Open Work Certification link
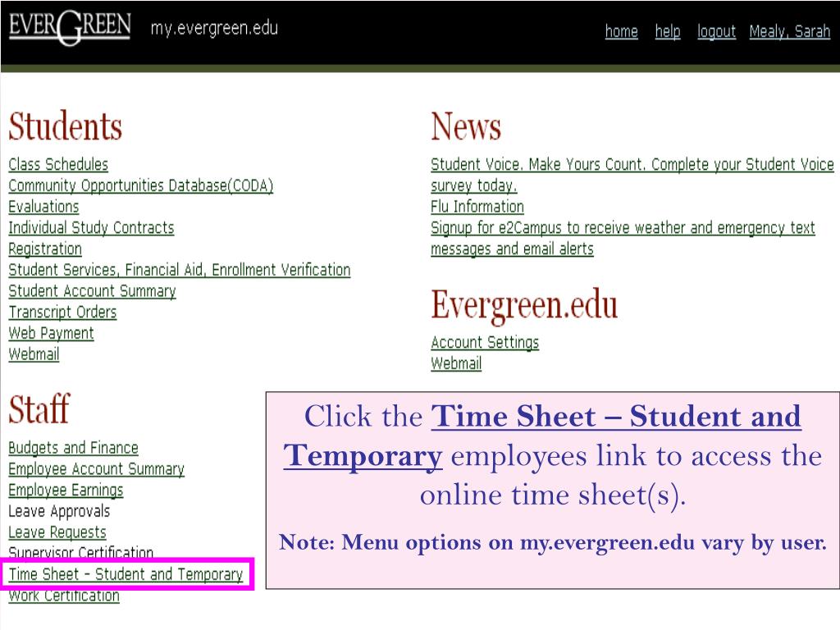This screenshot has width=840, height=630. (64, 596)
